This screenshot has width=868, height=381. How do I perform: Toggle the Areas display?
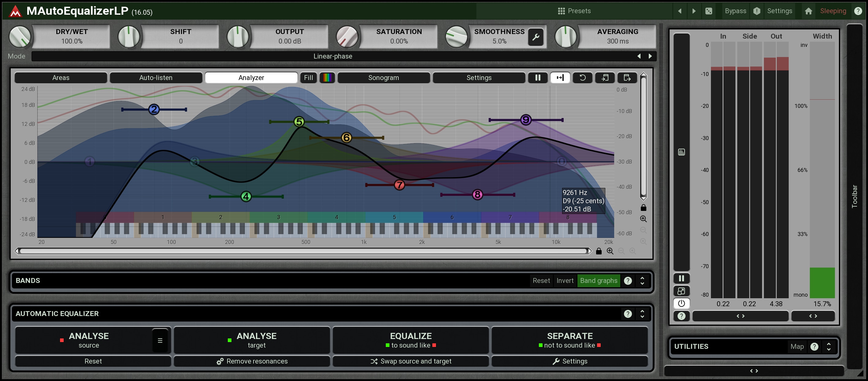(x=61, y=78)
